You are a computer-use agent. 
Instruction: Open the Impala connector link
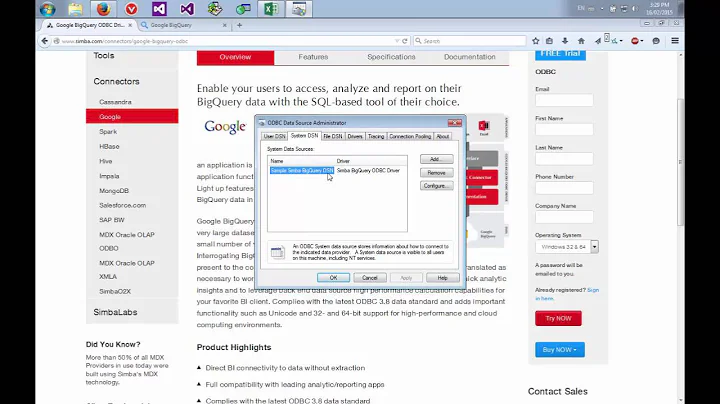click(x=109, y=176)
